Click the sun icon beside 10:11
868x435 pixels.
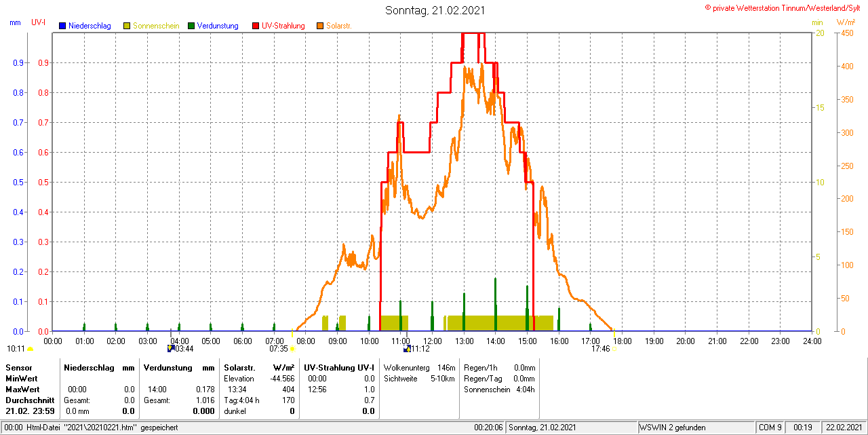tap(30, 349)
